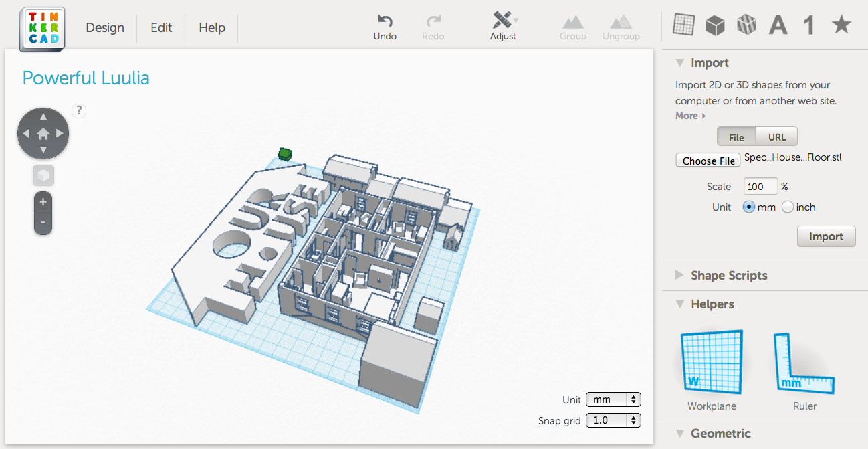Click the Choose File button
868x449 pixels.
coord(708,160)
